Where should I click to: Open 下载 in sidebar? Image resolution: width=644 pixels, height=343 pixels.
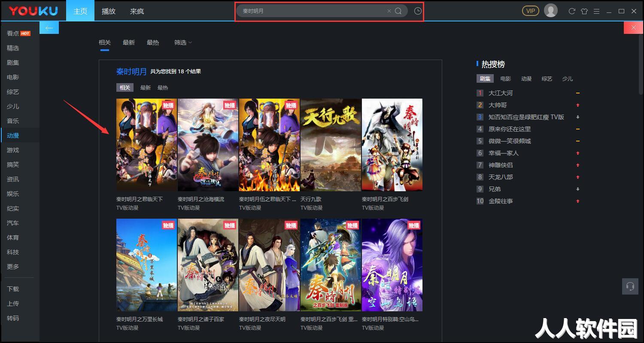[x=13, y=289]
